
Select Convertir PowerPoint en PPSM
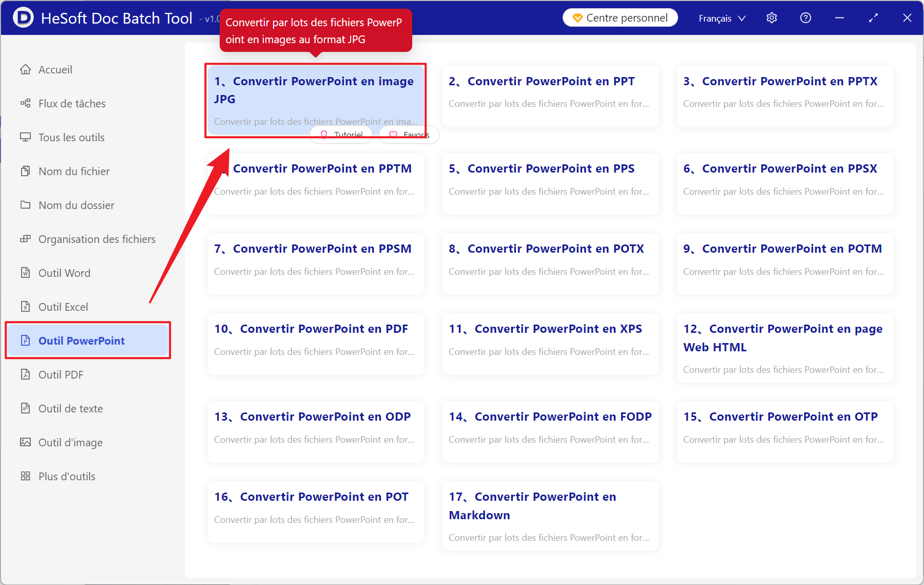(316, 263)
